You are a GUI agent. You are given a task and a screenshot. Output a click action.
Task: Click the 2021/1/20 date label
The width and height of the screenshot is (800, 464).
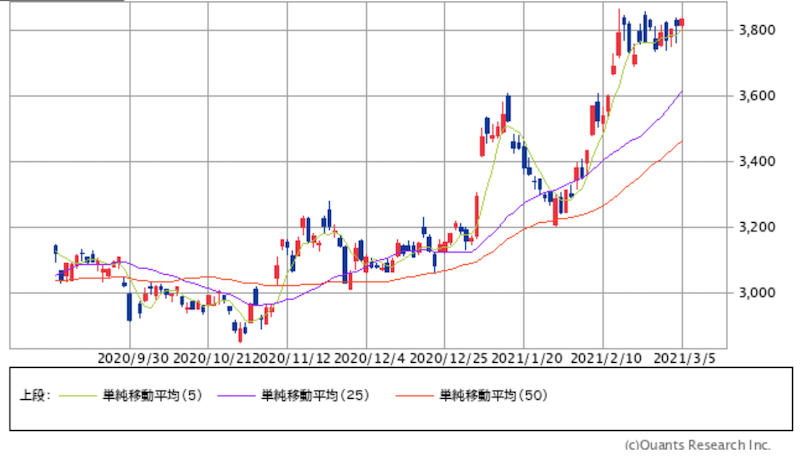coord(527,358)
